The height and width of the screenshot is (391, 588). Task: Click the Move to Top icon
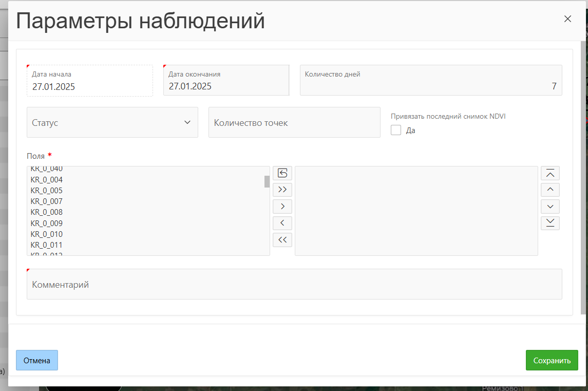[x=550, y=173]
